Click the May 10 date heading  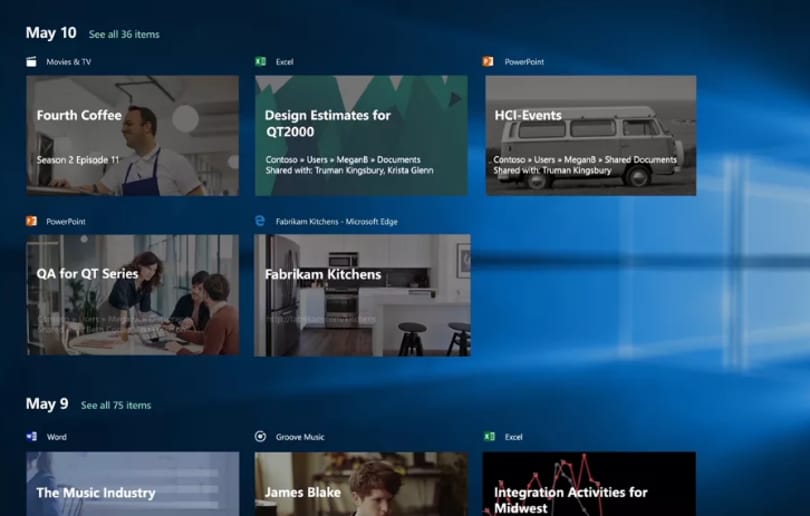point(51,33)
